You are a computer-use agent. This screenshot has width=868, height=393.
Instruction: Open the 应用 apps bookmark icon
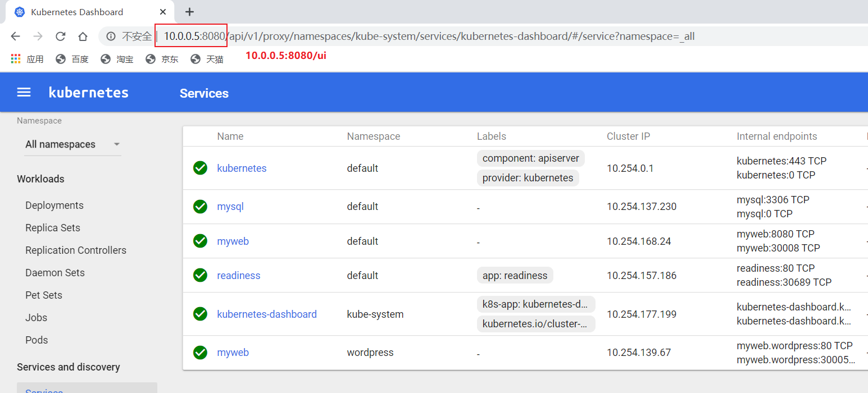[16, 59]
